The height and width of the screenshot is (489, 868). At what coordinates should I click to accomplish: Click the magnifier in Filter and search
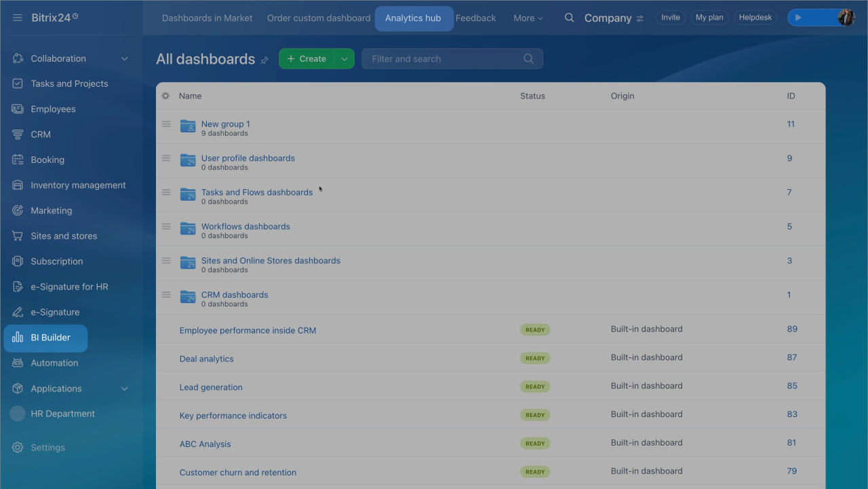click(529, 59)
